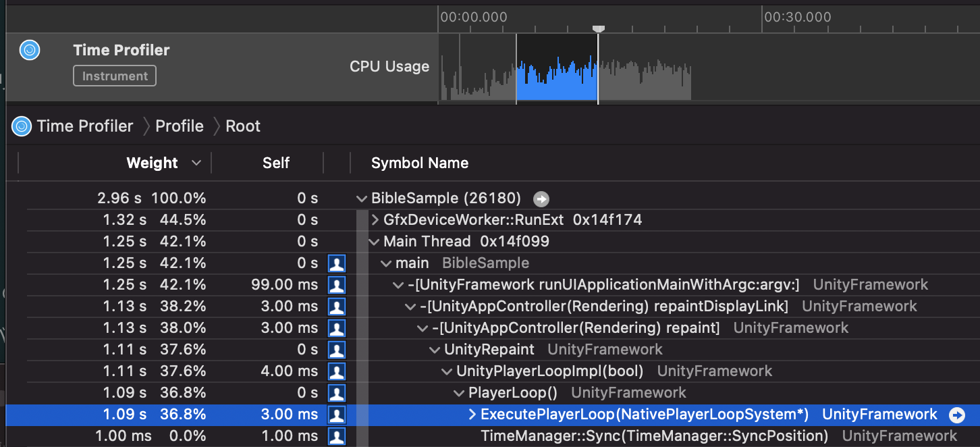Click the user code icon on main row
This screenshot has height=447, width=980.
coord(337,263)
